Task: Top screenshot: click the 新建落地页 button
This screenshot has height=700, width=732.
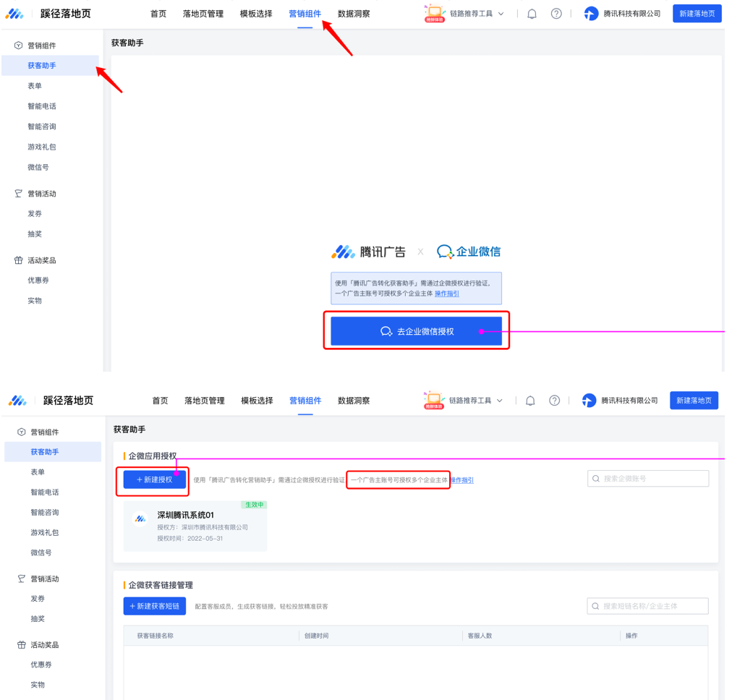Action: click(697, 14)
